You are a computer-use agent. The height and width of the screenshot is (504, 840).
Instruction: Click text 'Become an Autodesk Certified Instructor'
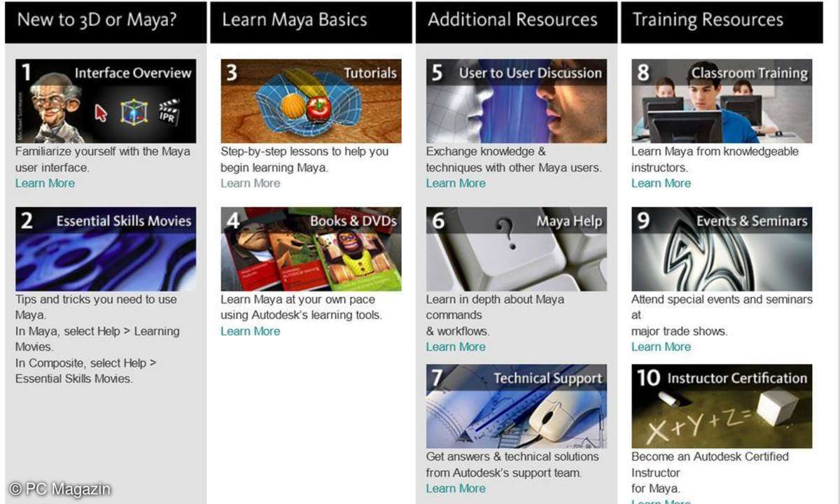(710, 465)
